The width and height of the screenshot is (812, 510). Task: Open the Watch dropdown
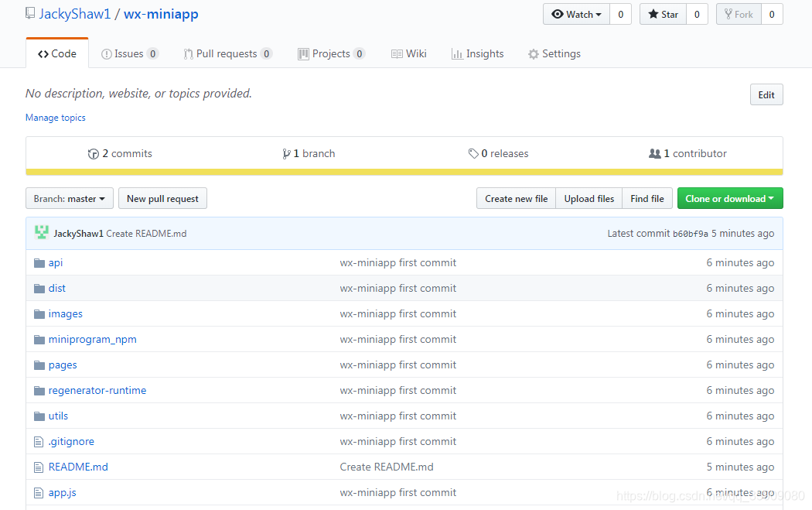pos(576,15)
